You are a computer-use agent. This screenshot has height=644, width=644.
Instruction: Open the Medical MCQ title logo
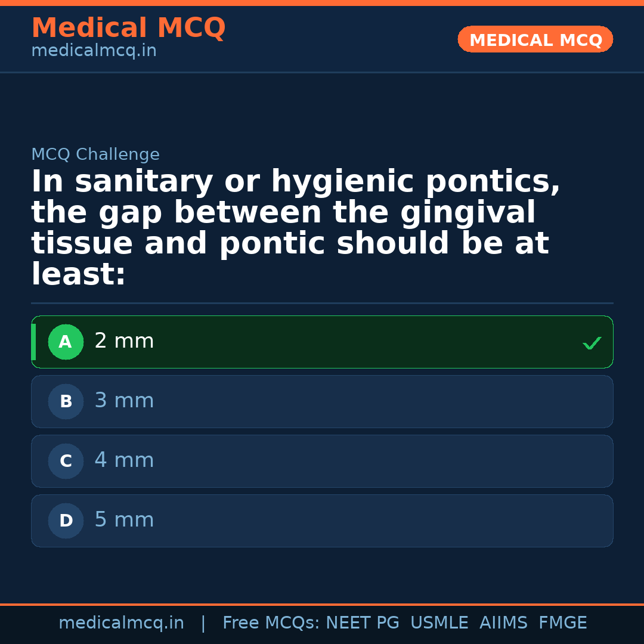tap(128, 28)
